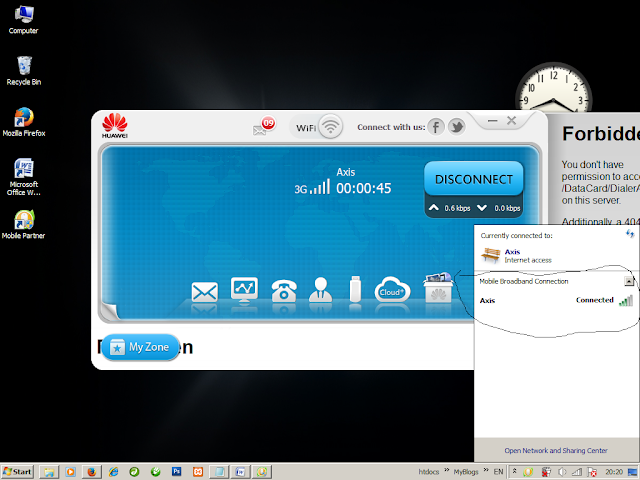Viewport: 640px width, 480px height.
Task: Click the volume speaker tray icon
Action: pos(562,472)
